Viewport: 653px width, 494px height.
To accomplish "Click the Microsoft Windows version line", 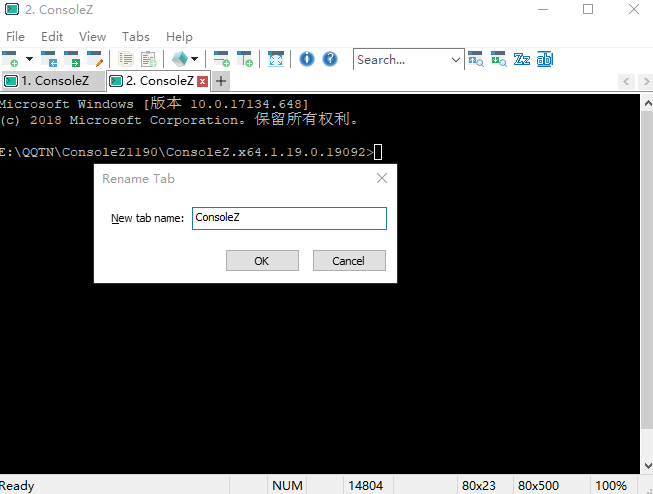I will [154, 103].
